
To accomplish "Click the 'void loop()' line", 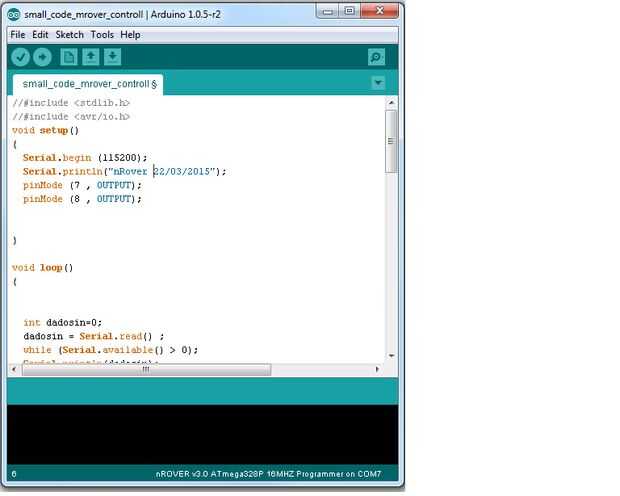I will coord(43,268).
